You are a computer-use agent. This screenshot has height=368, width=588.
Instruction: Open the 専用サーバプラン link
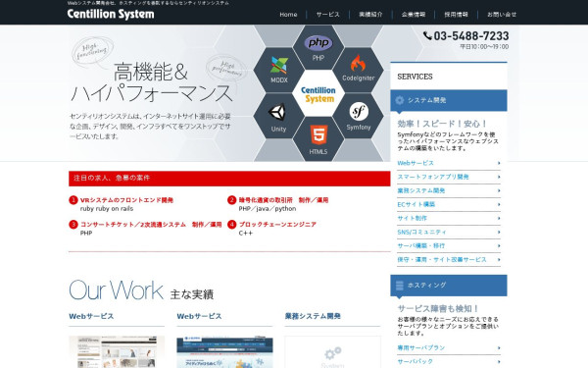tap(421, 348)
